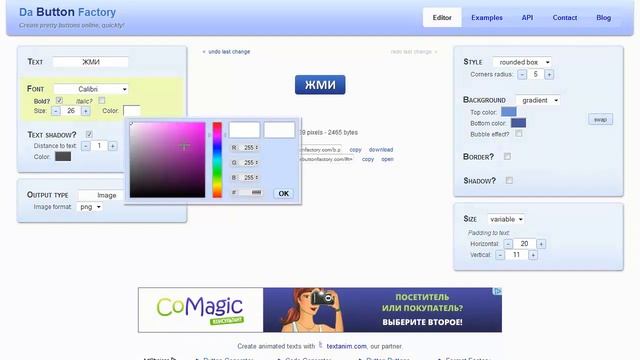Toggle the Bold checkbox
This screenshot has height=360, width=640.
pos(59,100)
